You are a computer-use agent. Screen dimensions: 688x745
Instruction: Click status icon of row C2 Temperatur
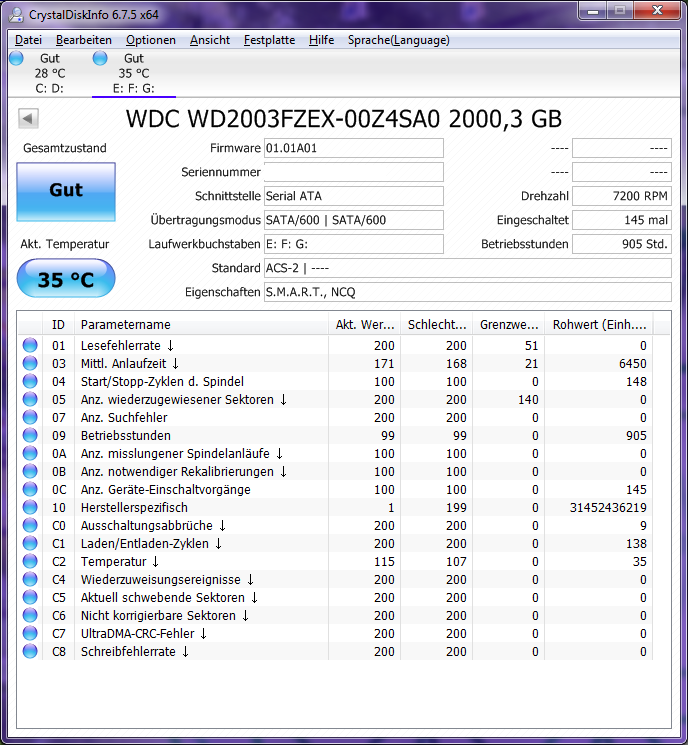[x=30, y=561]
